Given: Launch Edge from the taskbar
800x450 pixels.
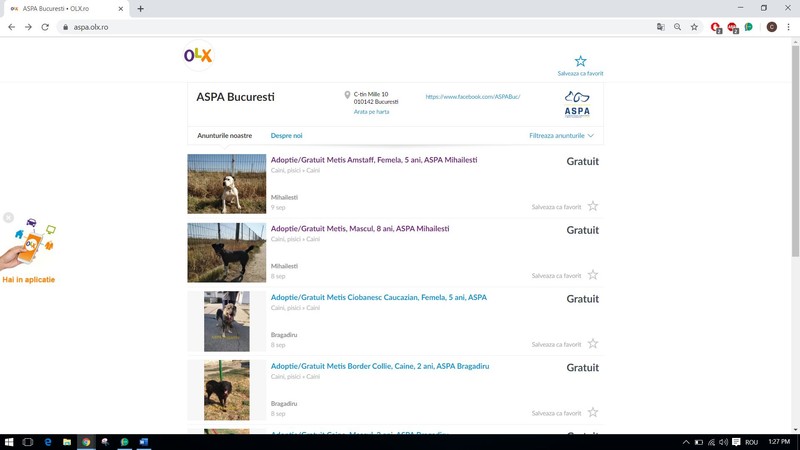Looking at the screenshot, I should tap(47, 442).
